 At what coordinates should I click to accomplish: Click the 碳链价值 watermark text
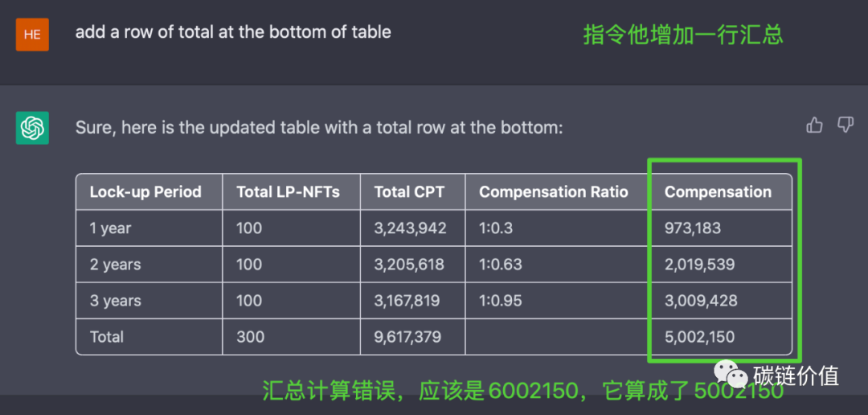(799, 376)
